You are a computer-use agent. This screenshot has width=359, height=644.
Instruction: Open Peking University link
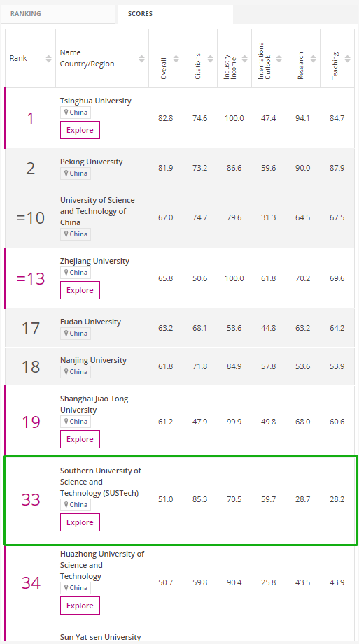91,162
